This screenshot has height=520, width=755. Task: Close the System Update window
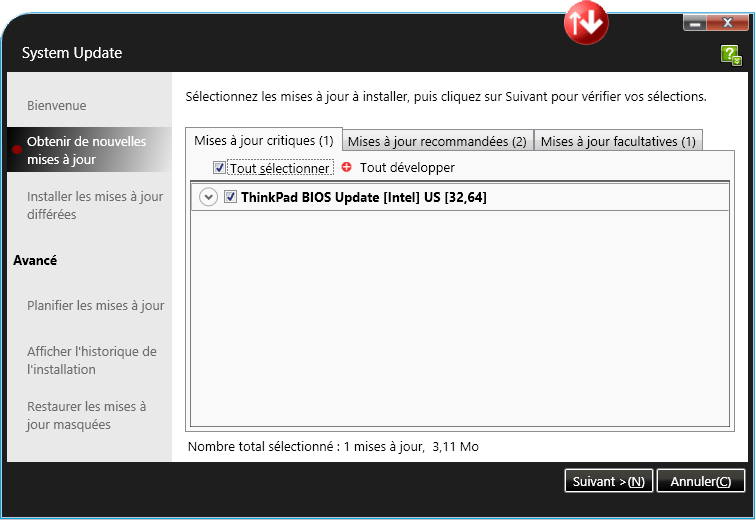(x=728, y=23)
